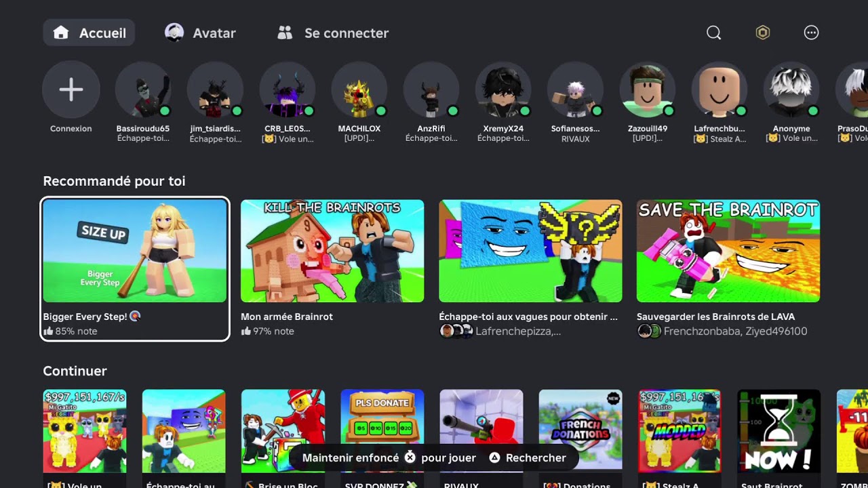Open CRB_LE0S friend avatar

click(288, 89)
